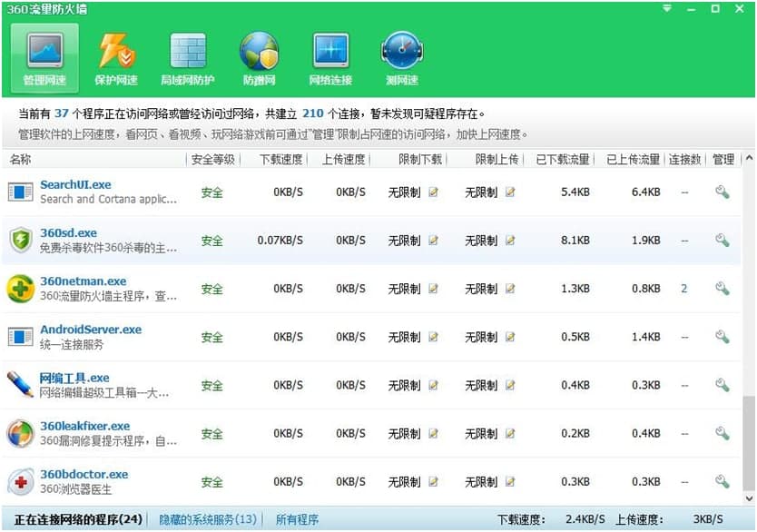Switch to 管理网速 tab
This screenshot has height=532, width=757.
[44, 58]
